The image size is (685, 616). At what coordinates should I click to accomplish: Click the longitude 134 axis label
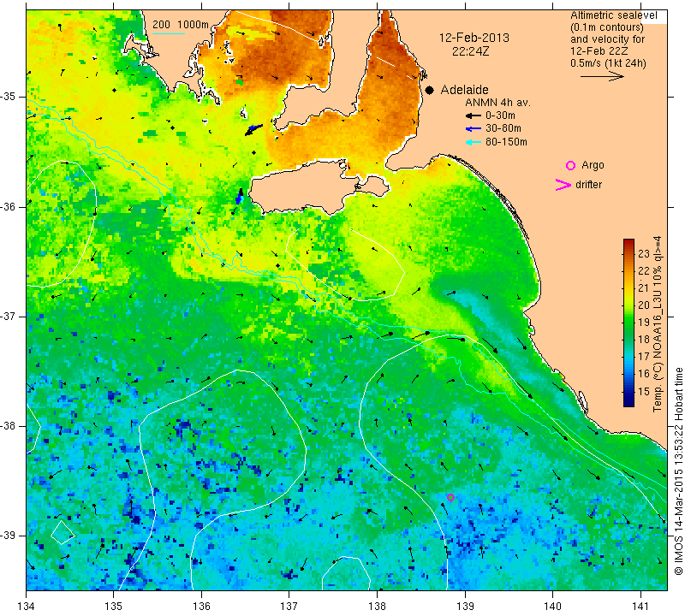(x=27, y=607)
